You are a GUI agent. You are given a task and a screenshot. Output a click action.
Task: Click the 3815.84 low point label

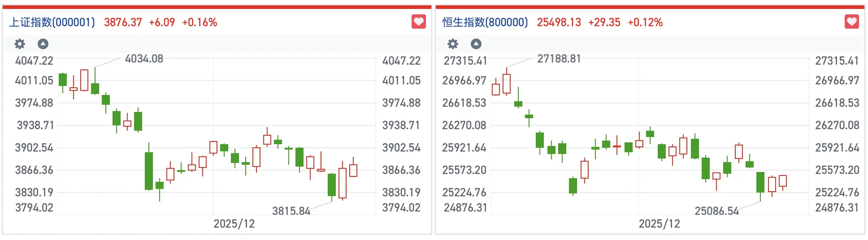pyautogui.click(x=291, y=211)
